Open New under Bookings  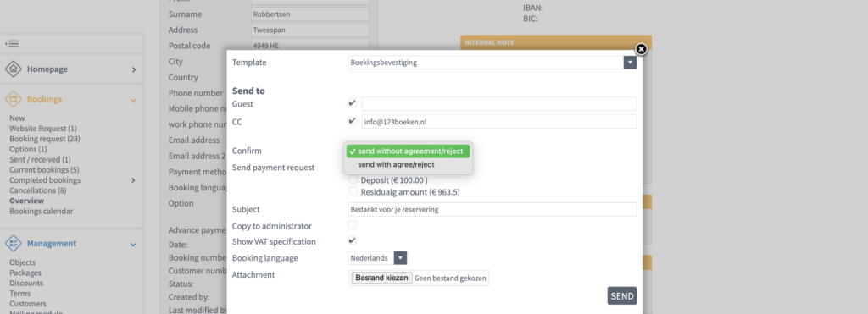[17, 118]
